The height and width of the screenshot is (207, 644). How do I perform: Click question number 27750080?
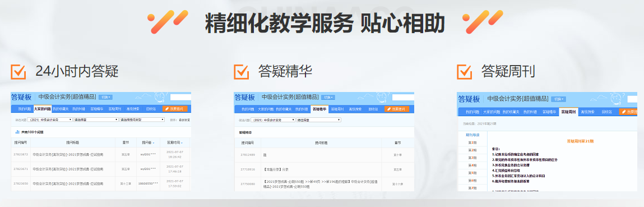pyautogui.click(x=248, y=184)
